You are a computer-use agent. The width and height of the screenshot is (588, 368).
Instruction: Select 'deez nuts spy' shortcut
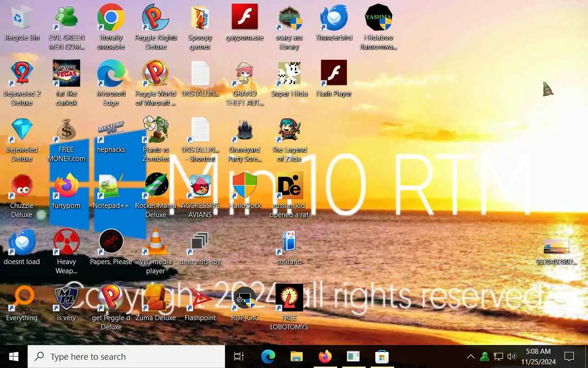pos(200,242)
